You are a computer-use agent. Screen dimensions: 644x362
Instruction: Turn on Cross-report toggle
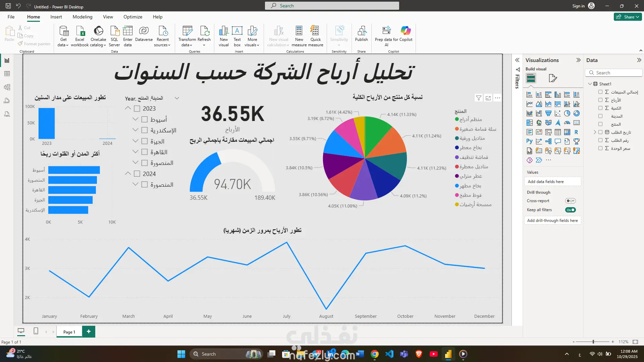[570, 201]
